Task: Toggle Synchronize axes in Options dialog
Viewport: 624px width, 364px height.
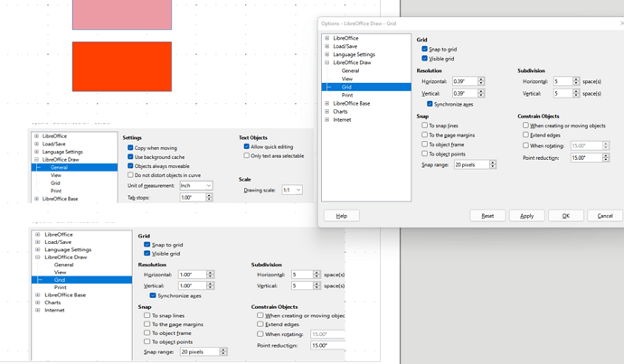Action: (430, 104)
